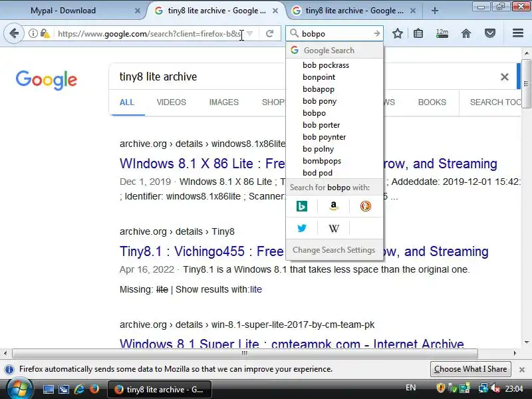The height and width of the screenshot is (399, 532).
Task: Go back using the browser back arrow
Action: 14,33
